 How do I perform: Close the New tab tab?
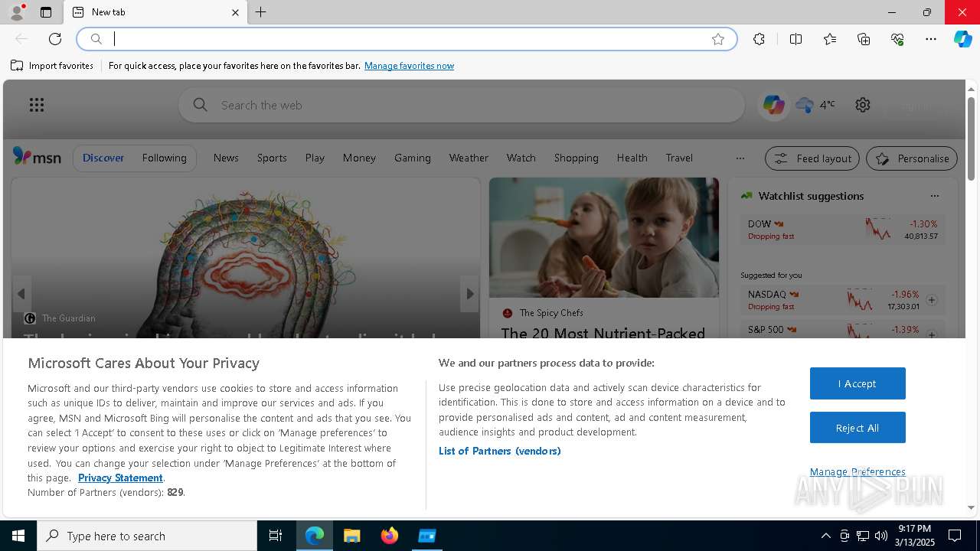click(x=235, y=12)
